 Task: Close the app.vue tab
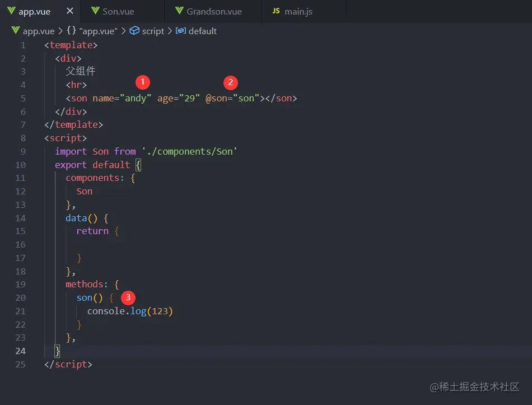tap(70, 11)
